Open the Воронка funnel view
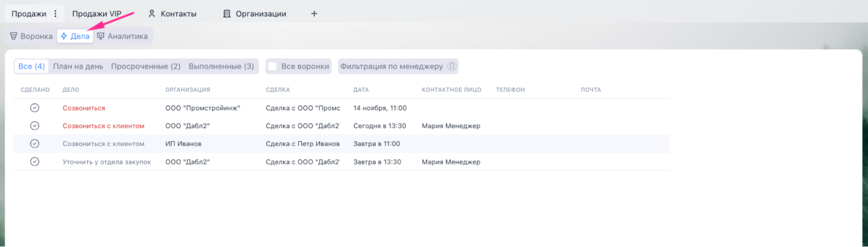Screen dimensions: 868x247 (32, 36)
